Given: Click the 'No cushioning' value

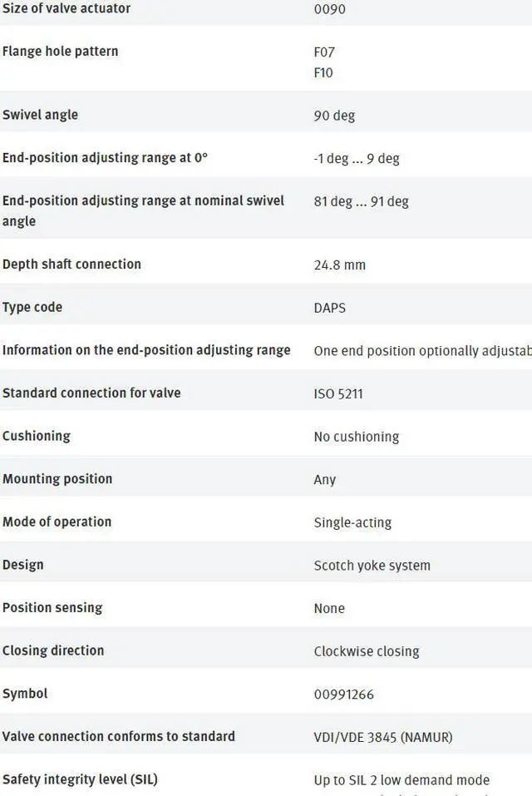Looking at the screenshot, I should click(x=356, y=437).
